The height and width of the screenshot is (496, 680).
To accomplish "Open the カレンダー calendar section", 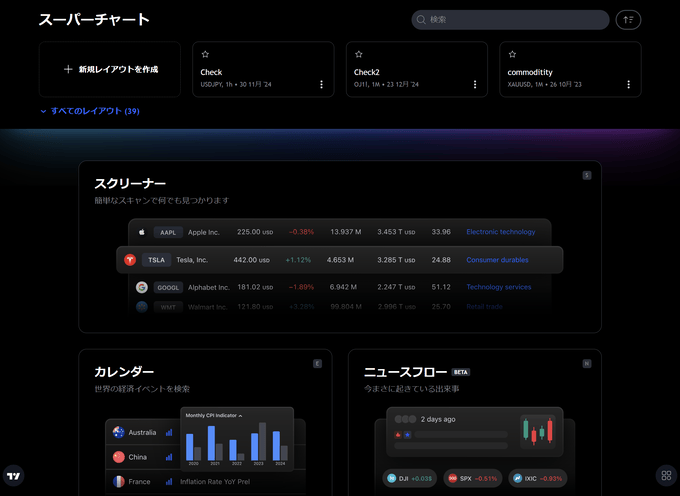I will 205,423.
